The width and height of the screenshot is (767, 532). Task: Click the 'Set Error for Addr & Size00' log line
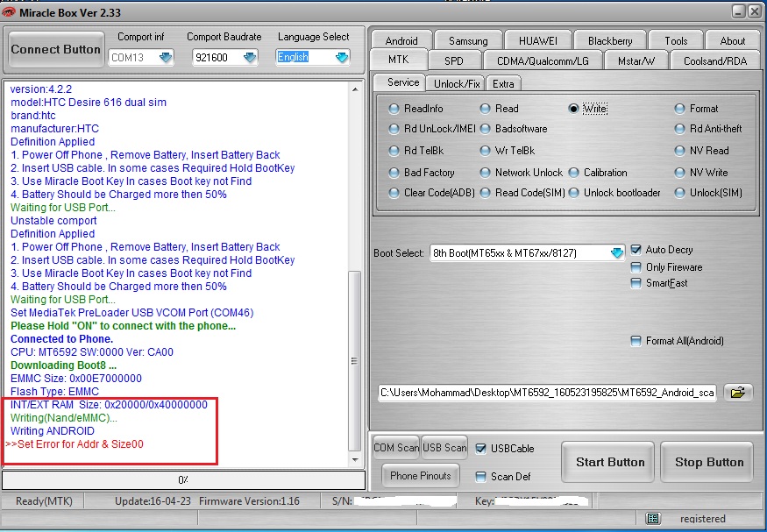tap(75, 444)
